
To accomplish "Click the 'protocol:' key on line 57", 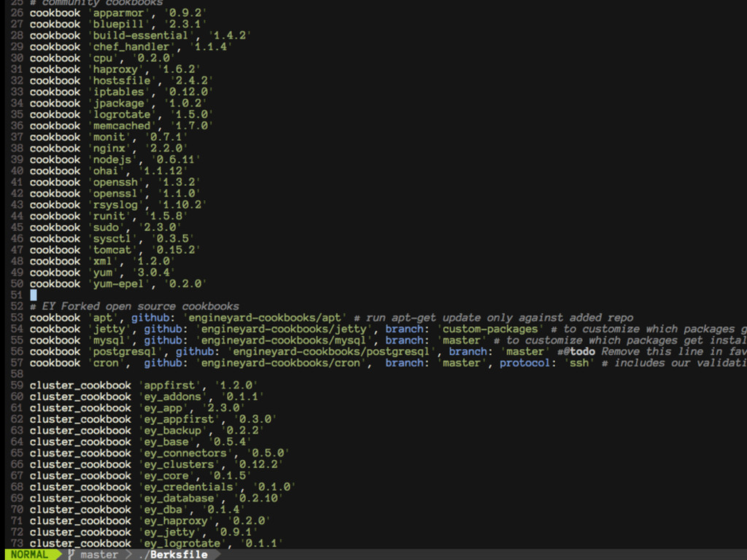I will pos(528,363).
